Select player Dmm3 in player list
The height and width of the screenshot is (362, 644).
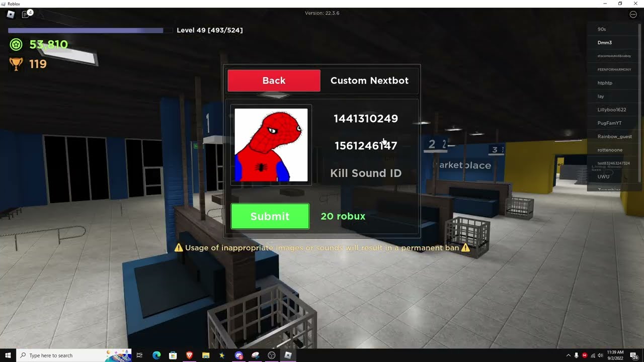pyautogui.click(x=613, y=43)
